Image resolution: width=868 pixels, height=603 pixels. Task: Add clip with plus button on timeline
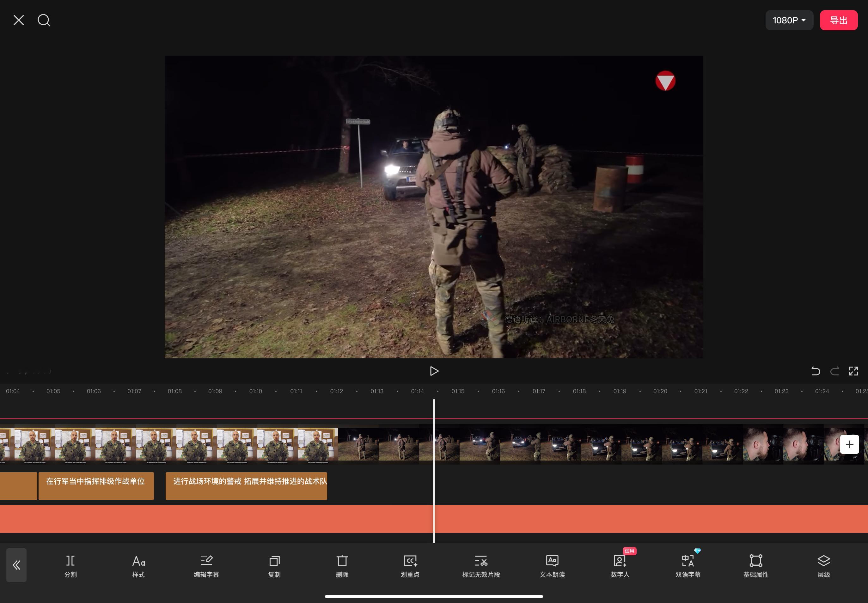[x=849, y=444]
